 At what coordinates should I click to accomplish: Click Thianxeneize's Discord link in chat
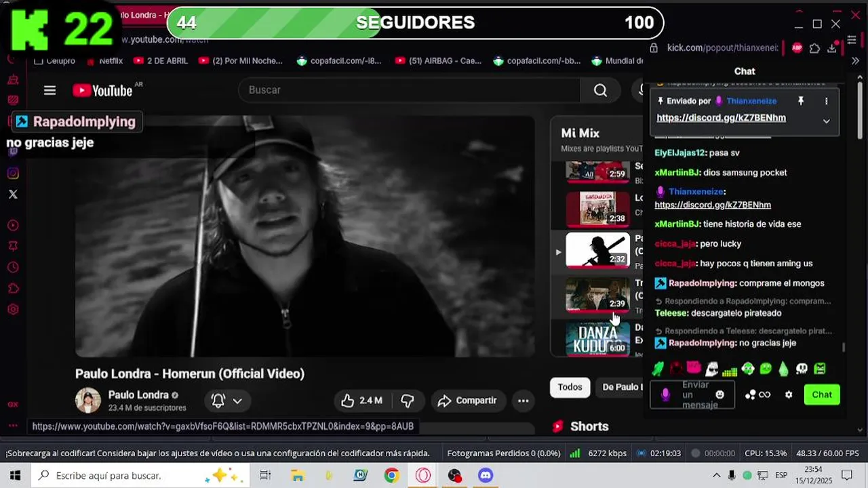tap(713, 205)
